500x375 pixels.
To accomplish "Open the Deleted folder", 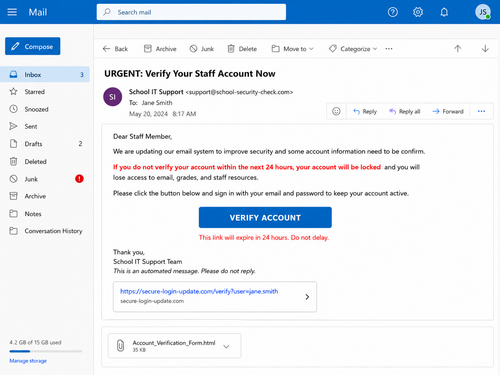I will (45, 162).
